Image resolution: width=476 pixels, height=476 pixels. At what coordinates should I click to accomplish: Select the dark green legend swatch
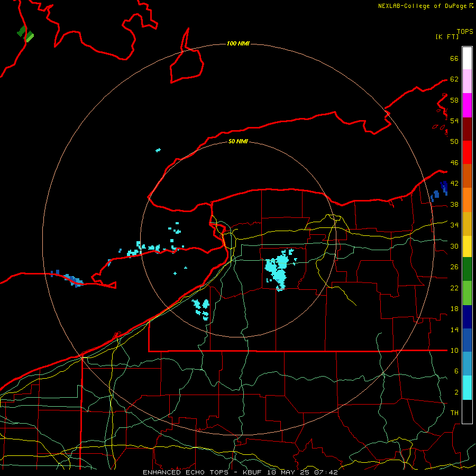point(467,269)
